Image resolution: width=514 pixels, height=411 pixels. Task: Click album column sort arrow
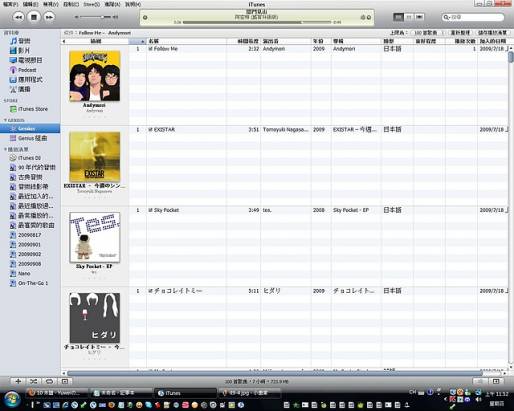tap(142, 41)
